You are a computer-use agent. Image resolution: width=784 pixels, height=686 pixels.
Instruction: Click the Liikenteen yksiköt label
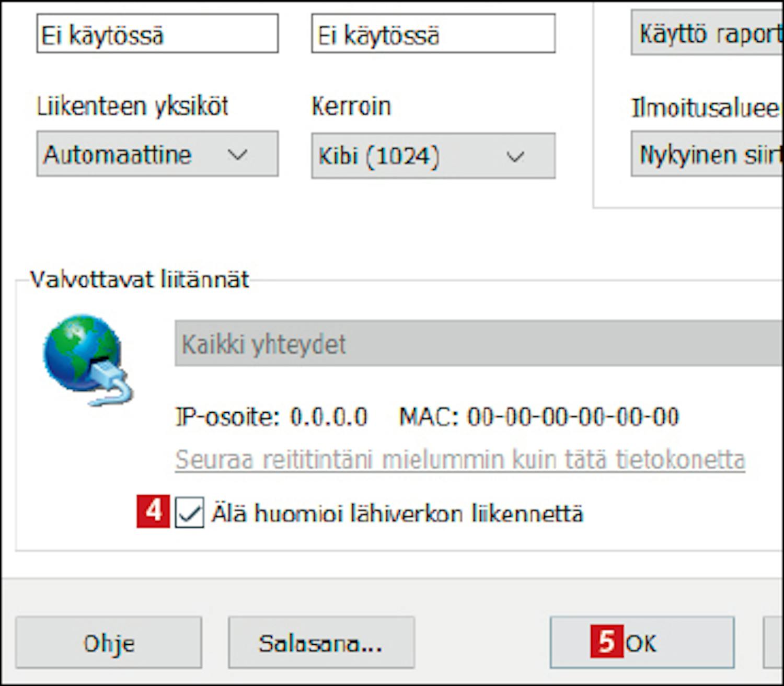point(132,106)
